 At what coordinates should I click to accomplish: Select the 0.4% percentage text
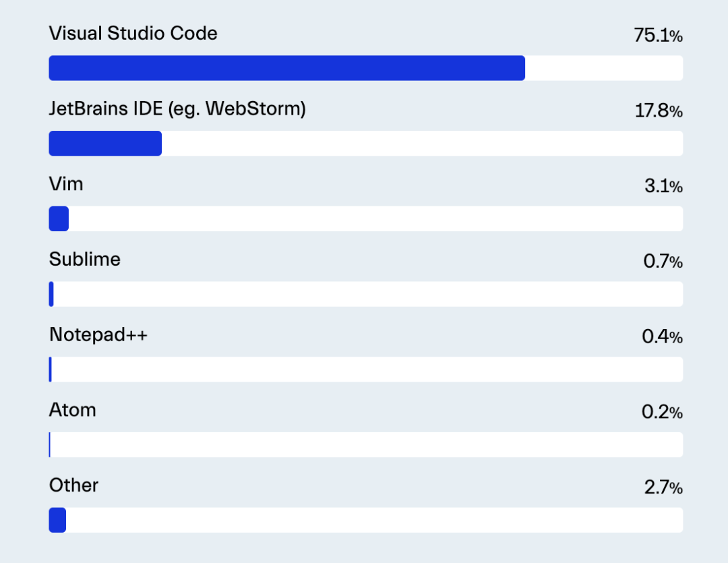click(x=663, y=337)
